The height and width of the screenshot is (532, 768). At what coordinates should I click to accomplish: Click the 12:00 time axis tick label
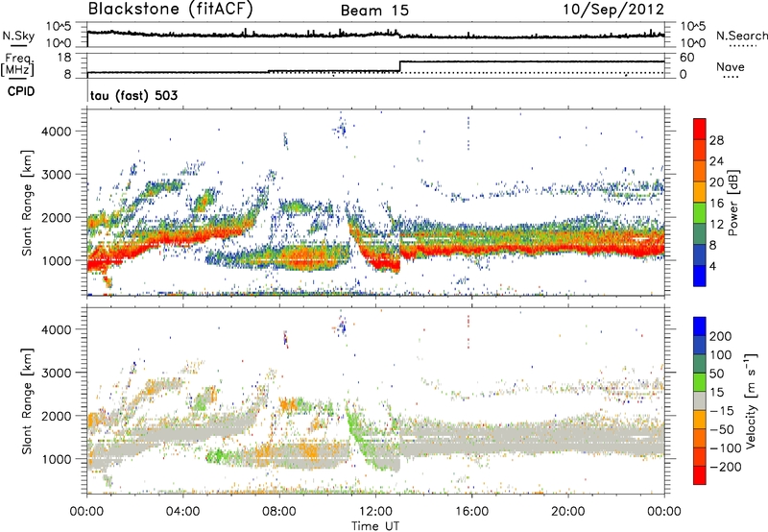click(375, 512)
